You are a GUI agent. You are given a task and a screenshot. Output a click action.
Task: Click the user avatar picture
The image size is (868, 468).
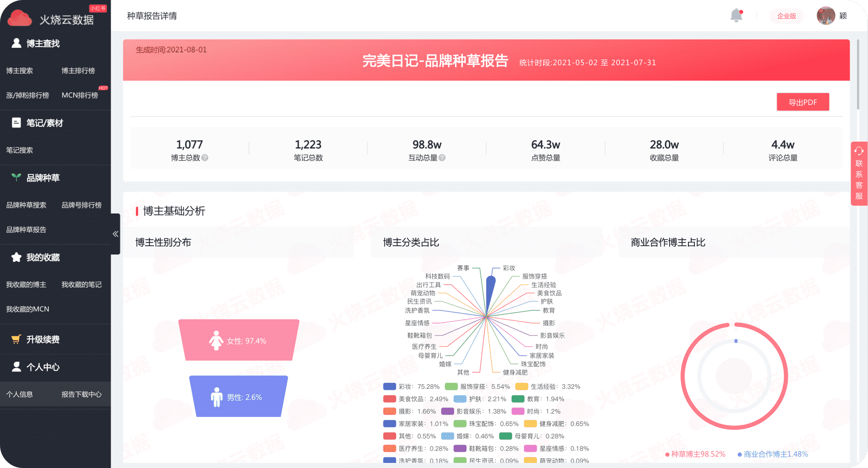[x=826, y=16]
